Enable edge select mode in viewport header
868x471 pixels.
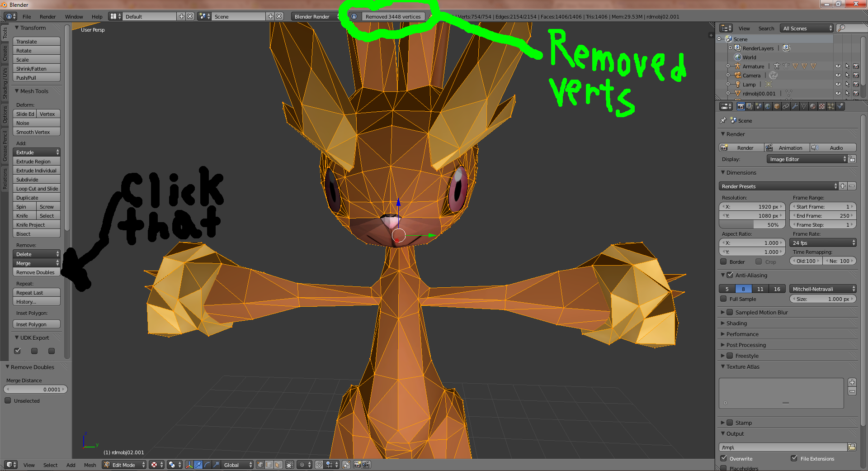point(269,465)
